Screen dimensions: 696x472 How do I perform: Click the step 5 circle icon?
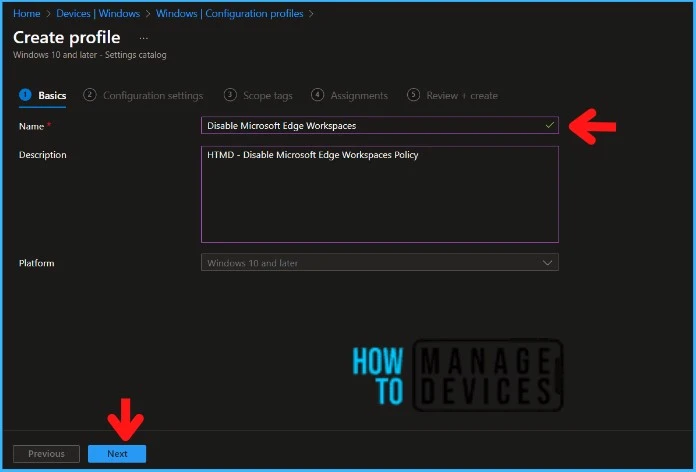click(413, 95)
